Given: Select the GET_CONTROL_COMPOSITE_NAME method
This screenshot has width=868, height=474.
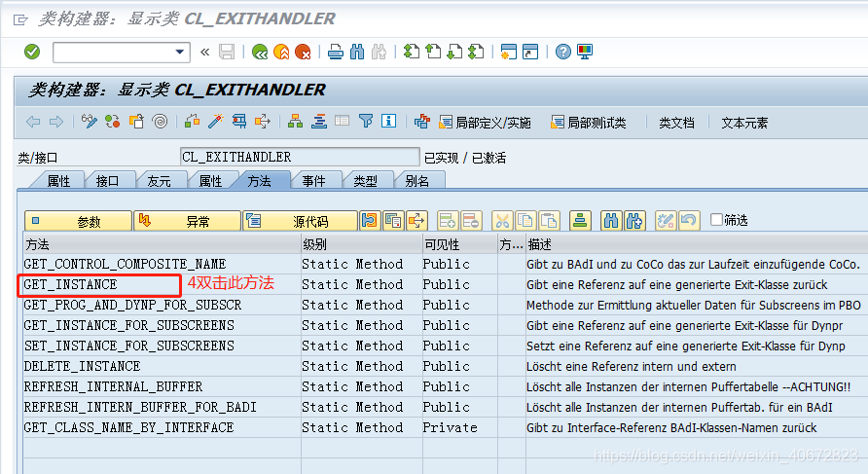Looking at the screenshot, I should 126,264.
